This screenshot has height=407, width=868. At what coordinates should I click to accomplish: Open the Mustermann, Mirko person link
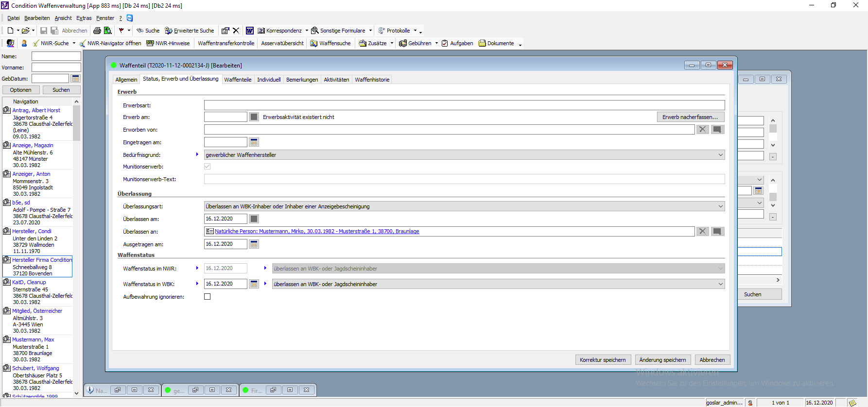pyautogui.click(x=317, y=232)
